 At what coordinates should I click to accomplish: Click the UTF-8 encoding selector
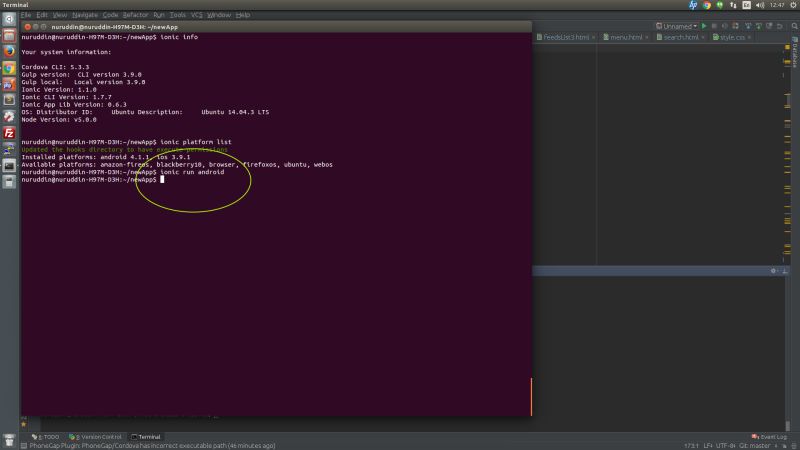(x=726, y=446)
